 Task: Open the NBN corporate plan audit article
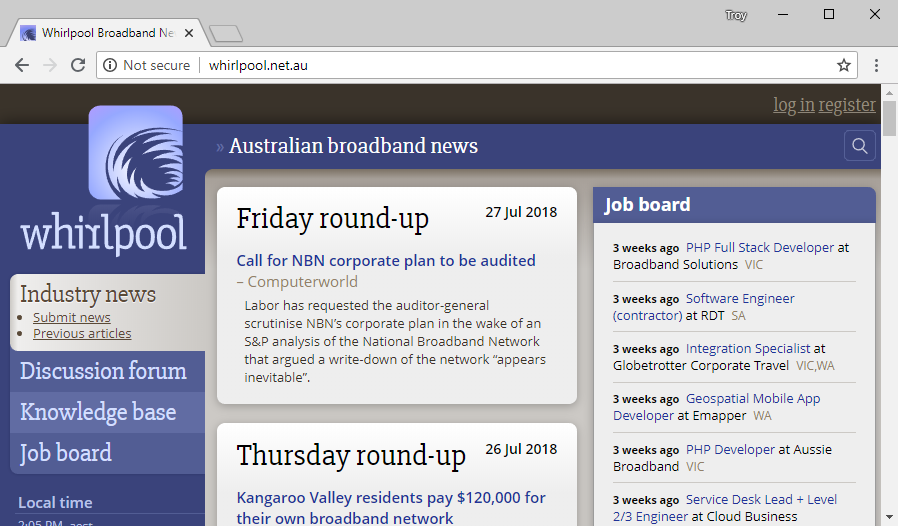386,261
